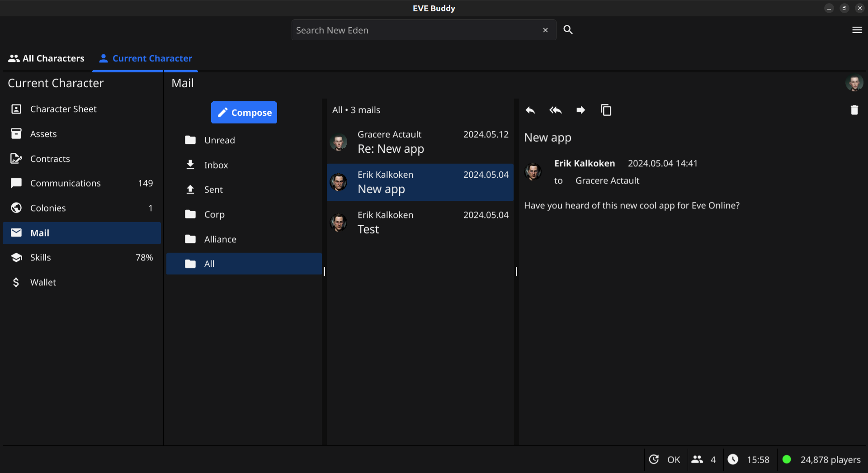Click the characters count icon in status bar
The height and width of the screenshot is (473, 868).
click(x=698, y=459)
